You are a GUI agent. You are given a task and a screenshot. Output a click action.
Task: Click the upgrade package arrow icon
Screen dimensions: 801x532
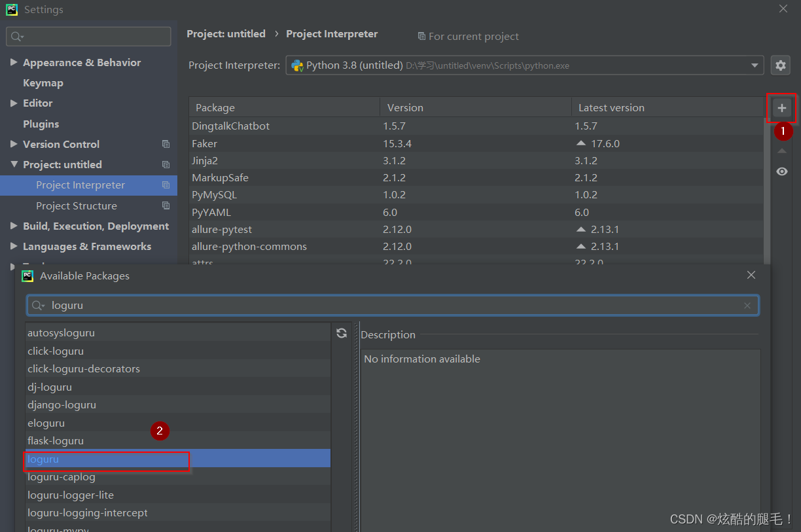coord(781,151)
